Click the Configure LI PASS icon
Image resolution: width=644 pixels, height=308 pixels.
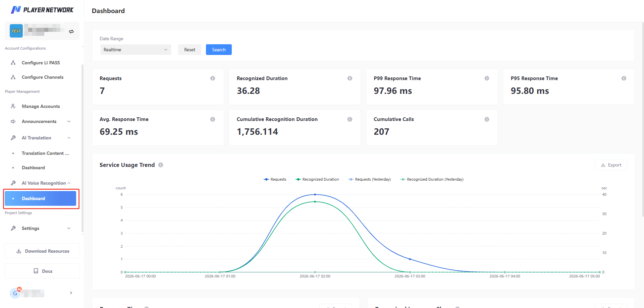[x=13, y=63]
